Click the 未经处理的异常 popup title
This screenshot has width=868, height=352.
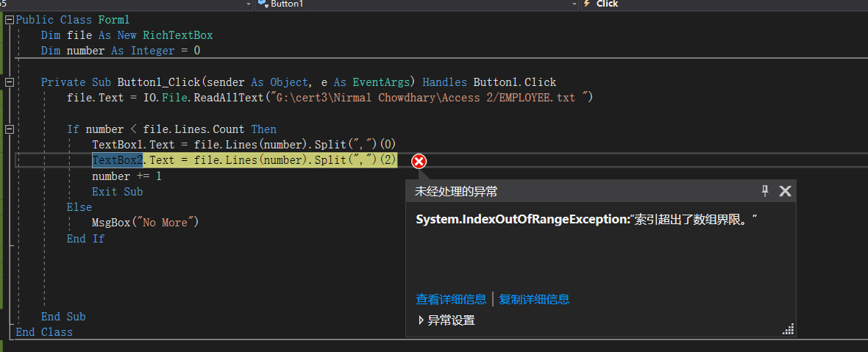[x=456, y=191]
